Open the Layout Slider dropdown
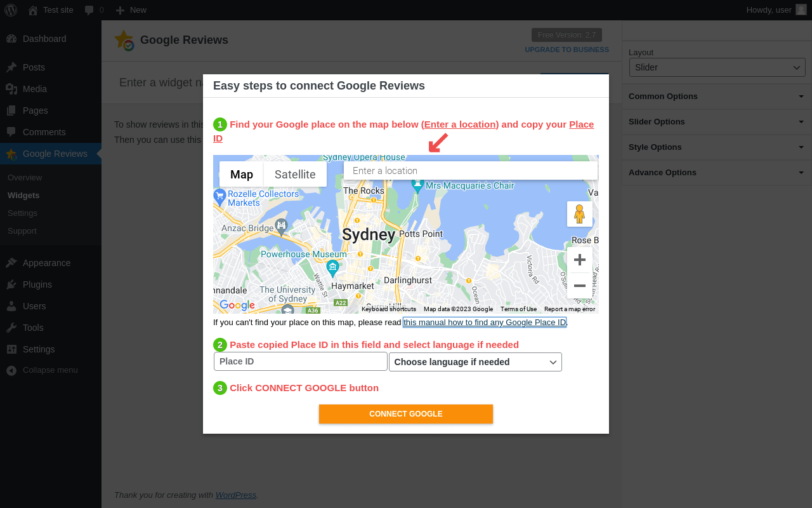Viewport: 812px width, 508px height. [x=717, y=67]
